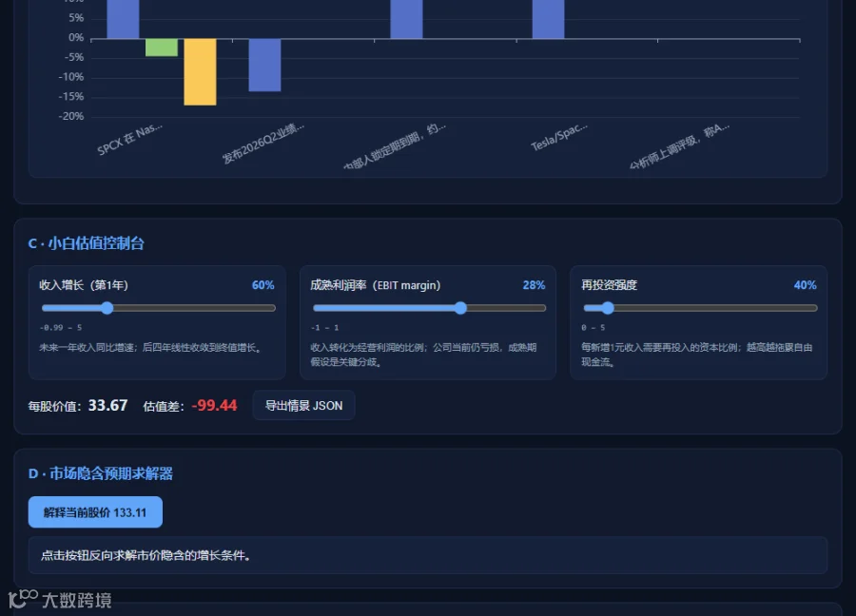Viewport: 856px width, 616px height.
Task: Click the 导出情景 JSON button
Action: 303,405
